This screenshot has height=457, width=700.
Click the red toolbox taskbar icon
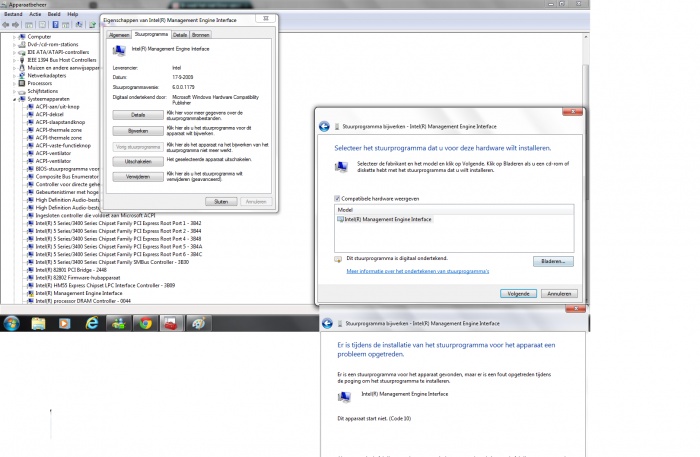point(171,323)
